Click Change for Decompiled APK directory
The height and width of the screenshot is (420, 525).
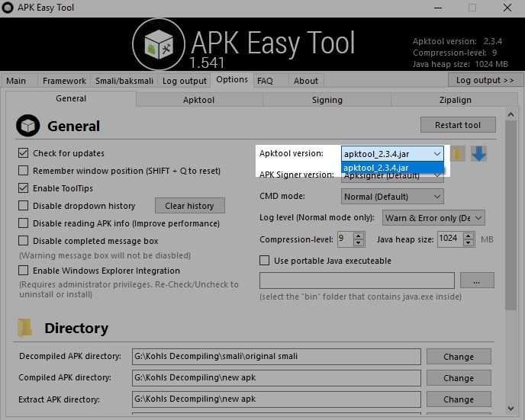click(458, 357)
